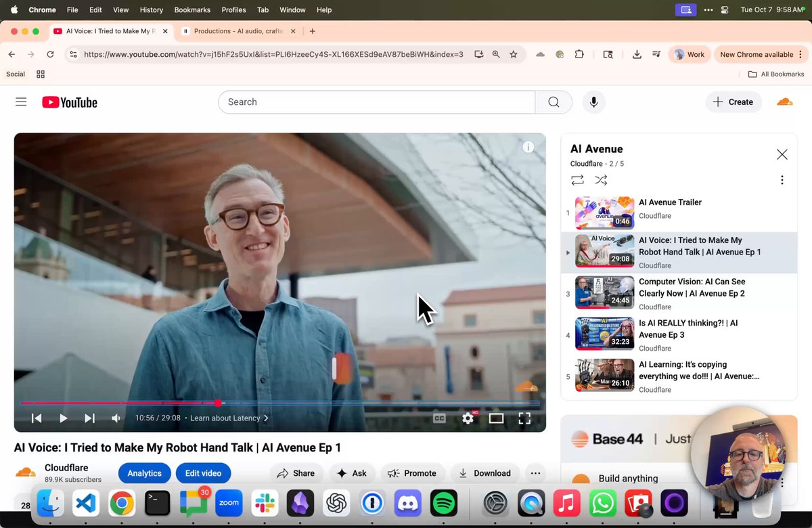Open Spotify from the dock

pyautogui.click(x=443, y=504)
